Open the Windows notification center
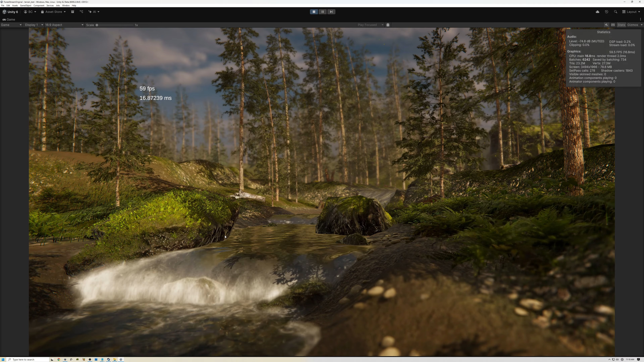Screen dimensions: 644x362 coord(638,359)
